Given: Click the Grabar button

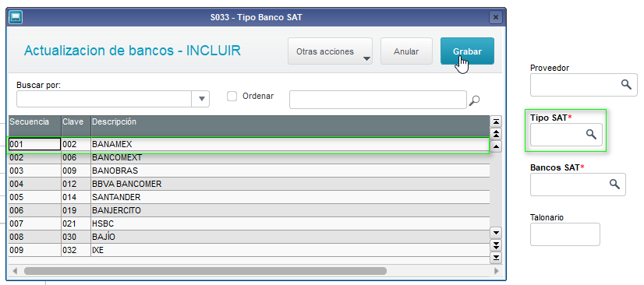Looking at the screenshot, I should pyautogui.click(x=467, y=51).
